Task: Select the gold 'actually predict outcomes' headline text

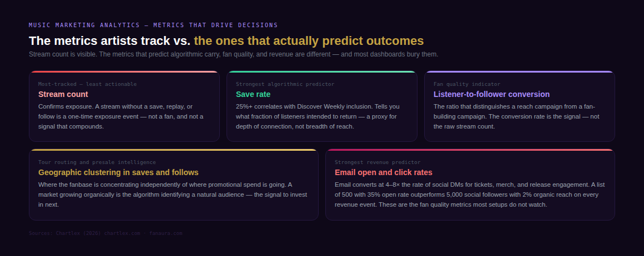Action: (309, 40)
